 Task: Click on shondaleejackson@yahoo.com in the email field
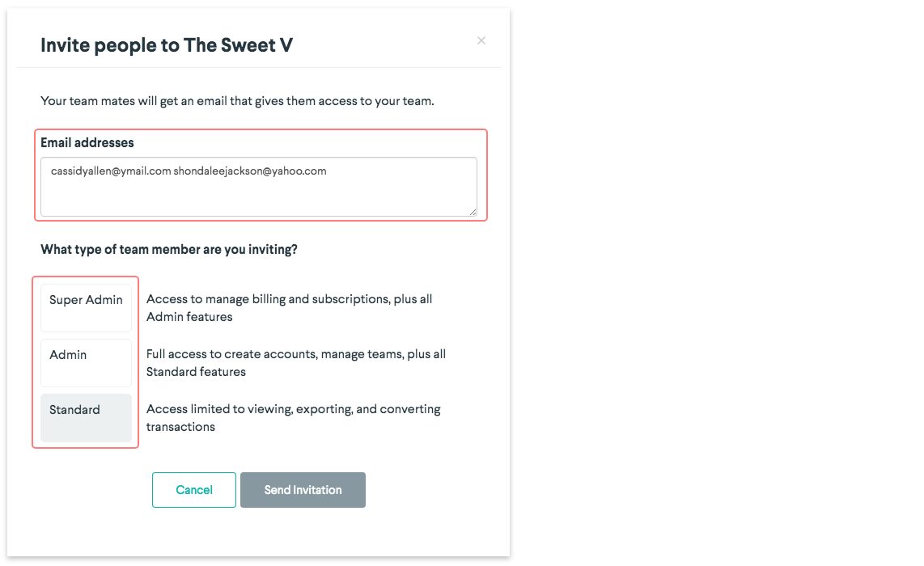point(249,171)
